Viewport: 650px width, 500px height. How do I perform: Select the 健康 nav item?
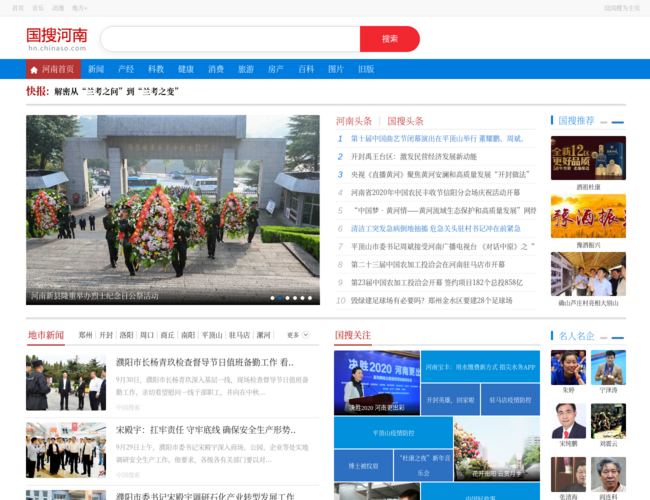[186, 69]
